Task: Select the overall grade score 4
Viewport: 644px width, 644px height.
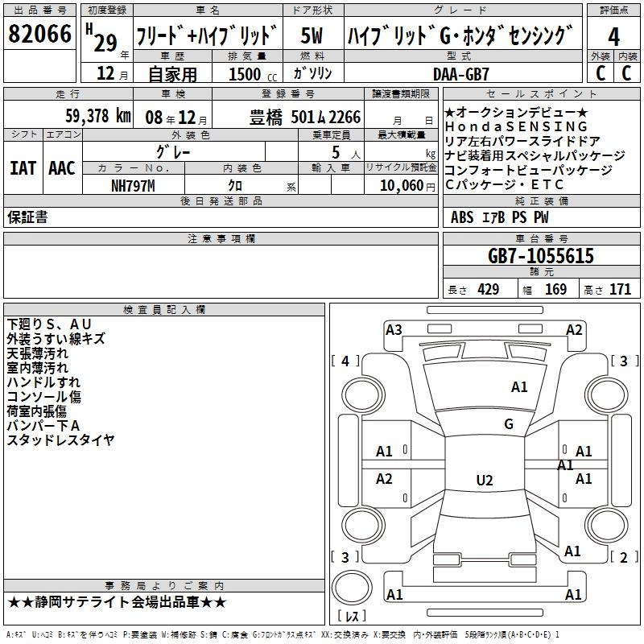Action: [x=613, y=35]
